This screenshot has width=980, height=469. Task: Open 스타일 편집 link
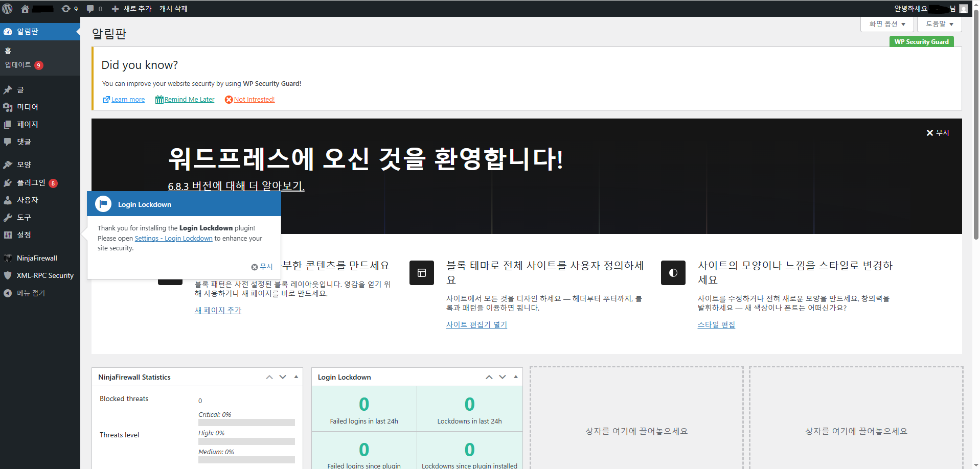(x=716, y=324)
